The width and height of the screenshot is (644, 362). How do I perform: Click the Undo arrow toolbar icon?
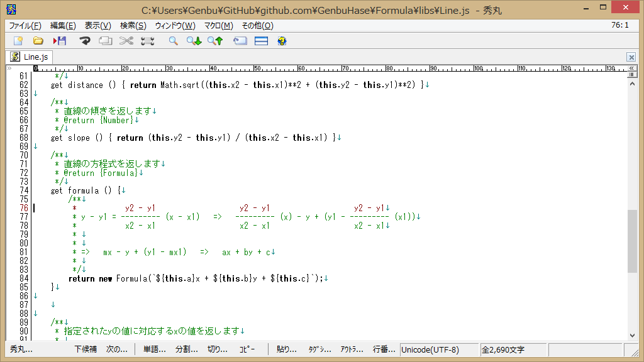pos(84,41)
